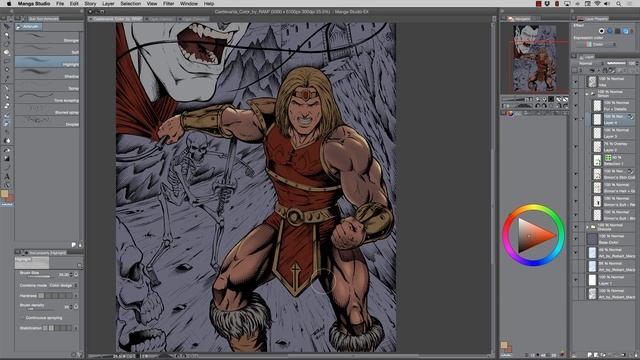Click zoom out icon in Navigator
The width and height of the screenshot is (640, 360).
click(538, 99)
